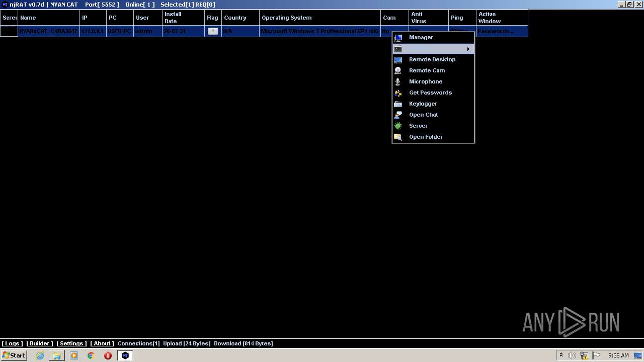Open the Builder link in bottom bar
The image size is (644, 362).
[x=40, y=343]
